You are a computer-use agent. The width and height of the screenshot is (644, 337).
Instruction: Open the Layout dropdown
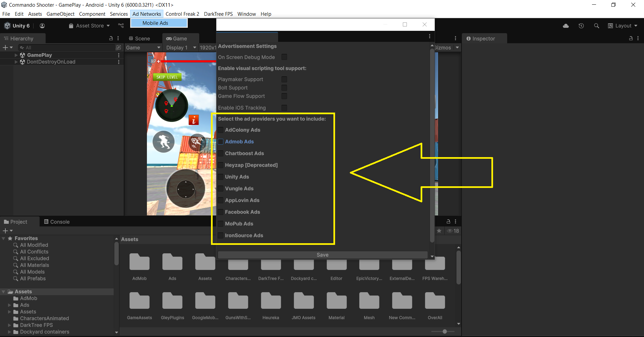coord(623,26)
